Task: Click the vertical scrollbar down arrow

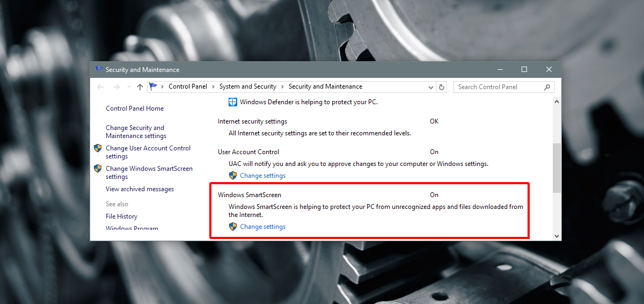Action: [x=557, y=236]
